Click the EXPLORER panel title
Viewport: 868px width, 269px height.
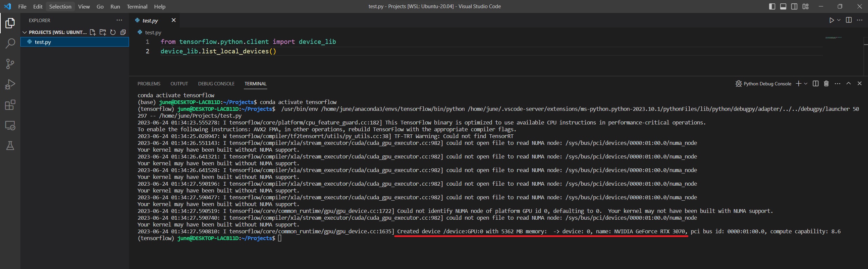(39, 20)
